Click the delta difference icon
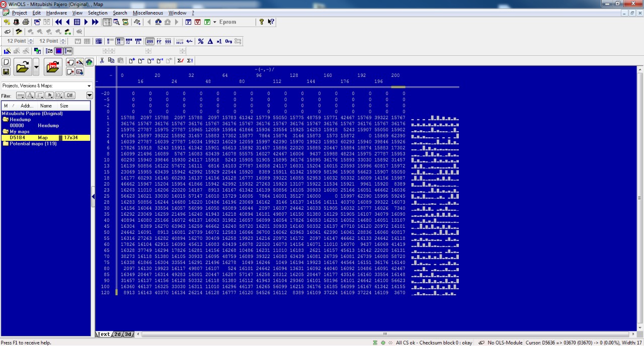Screen dimensions: 644x346 click(x=210, y=41)
